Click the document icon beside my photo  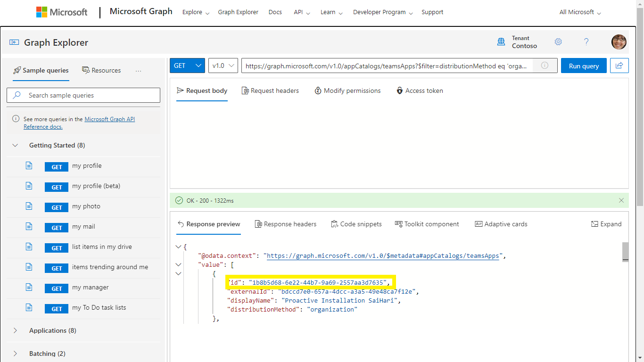point(29,206)
